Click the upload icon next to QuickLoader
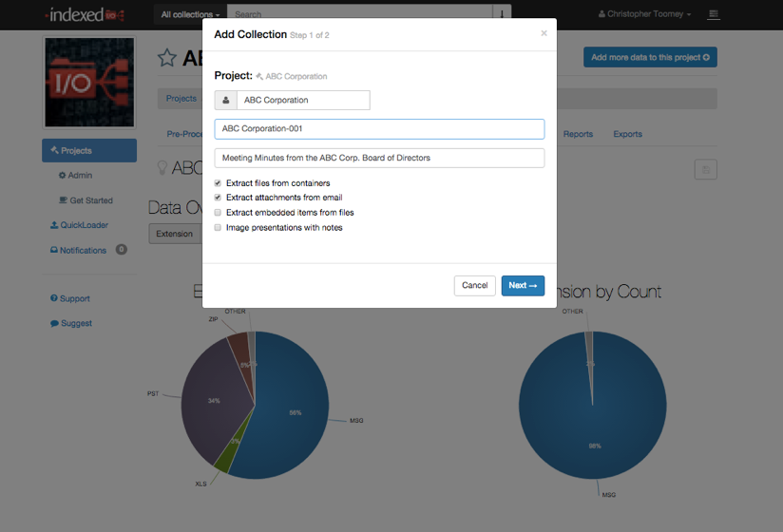 [54, 225]
